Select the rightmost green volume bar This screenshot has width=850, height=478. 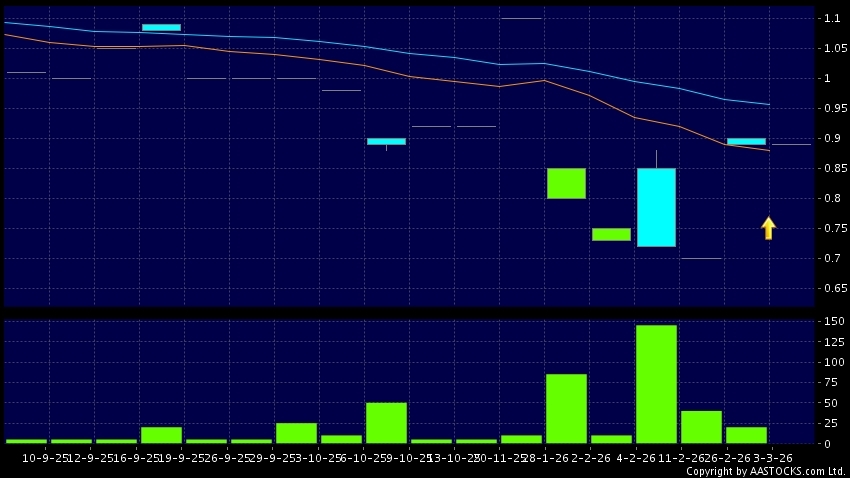746,435
